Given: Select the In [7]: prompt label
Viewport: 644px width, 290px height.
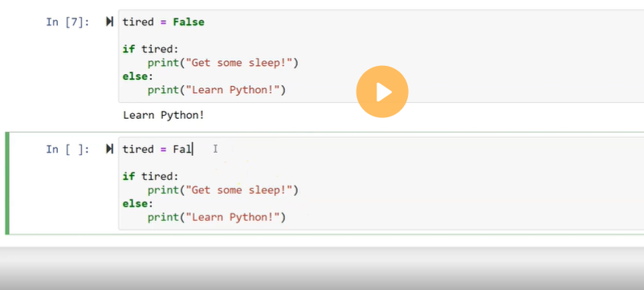Looking at the screenshot, I should point(67,22).
